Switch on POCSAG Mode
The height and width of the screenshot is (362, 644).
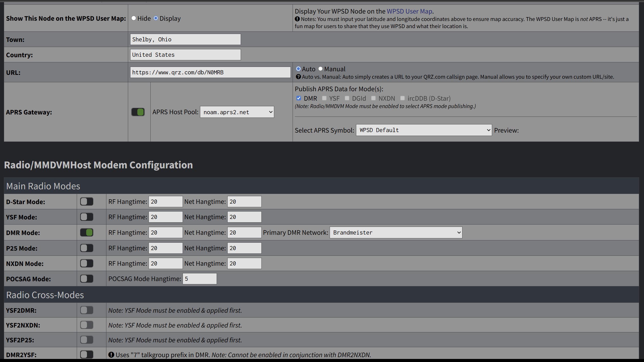click(x=87, y=279)
